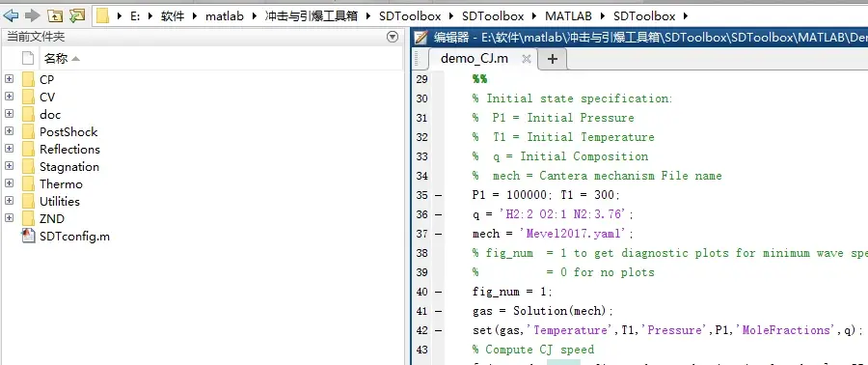Viewport: 868px width, 365px height.
Task: Click line number 29 in editor
Action: (x=421, y=79)
